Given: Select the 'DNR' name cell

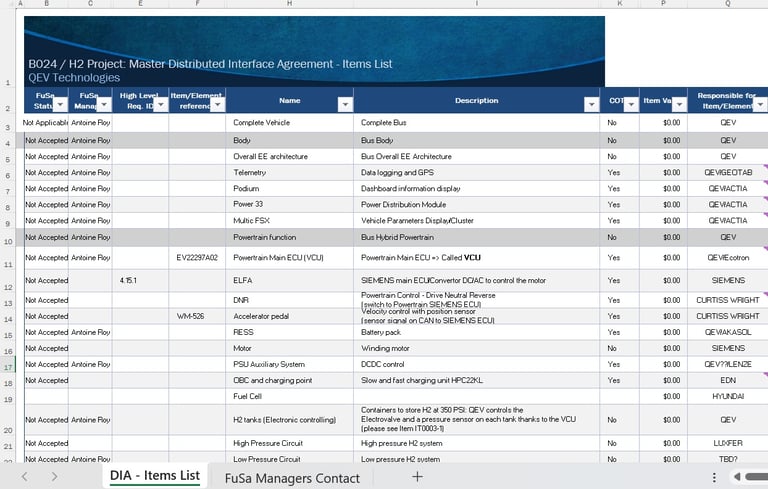Looking at the screenshot, I should pos(289,300).
